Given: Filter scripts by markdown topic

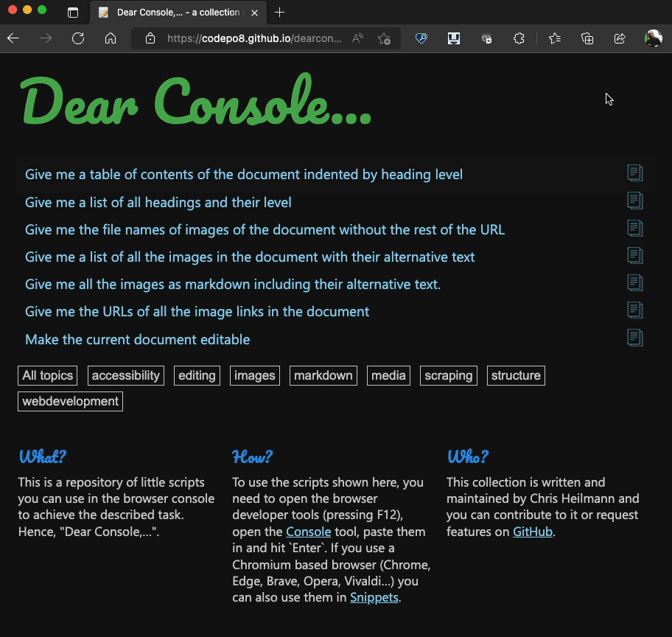Looking at the screenshot, I should [x=323, y=375].
